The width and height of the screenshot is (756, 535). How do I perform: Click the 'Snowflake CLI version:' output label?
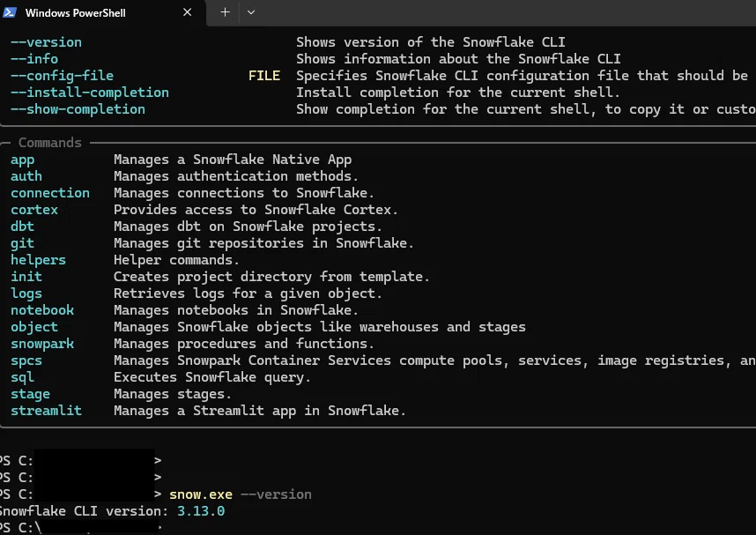click(84, 511)
